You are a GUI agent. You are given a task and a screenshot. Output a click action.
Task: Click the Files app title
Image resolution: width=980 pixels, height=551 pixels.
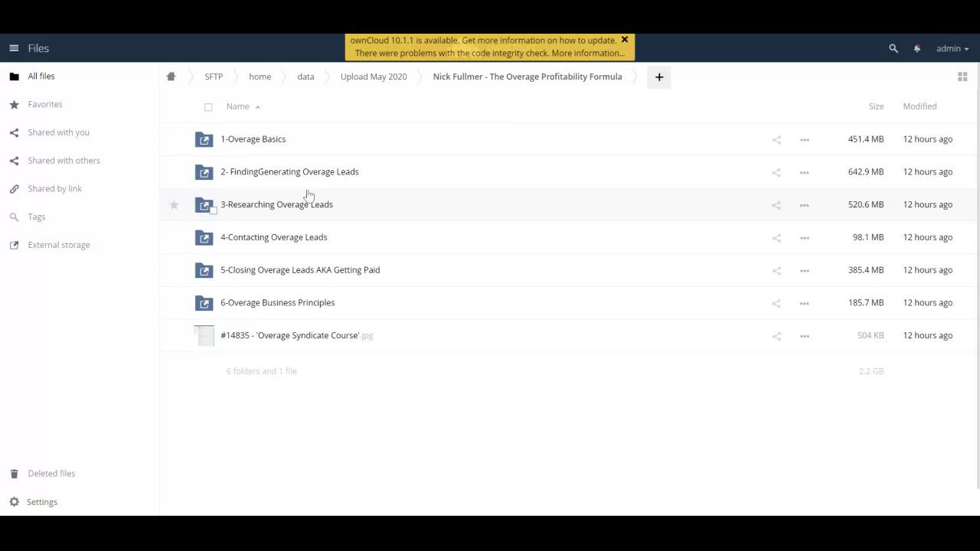[38, 48]
